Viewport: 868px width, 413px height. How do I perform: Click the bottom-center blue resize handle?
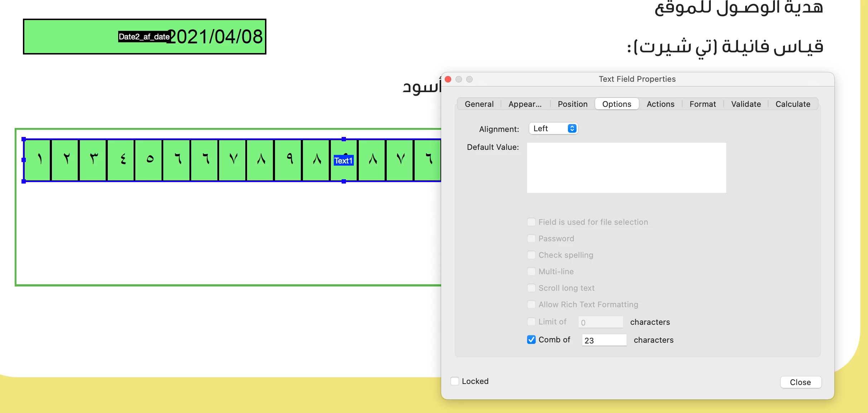pyautogui.click(x=344, y=181)
